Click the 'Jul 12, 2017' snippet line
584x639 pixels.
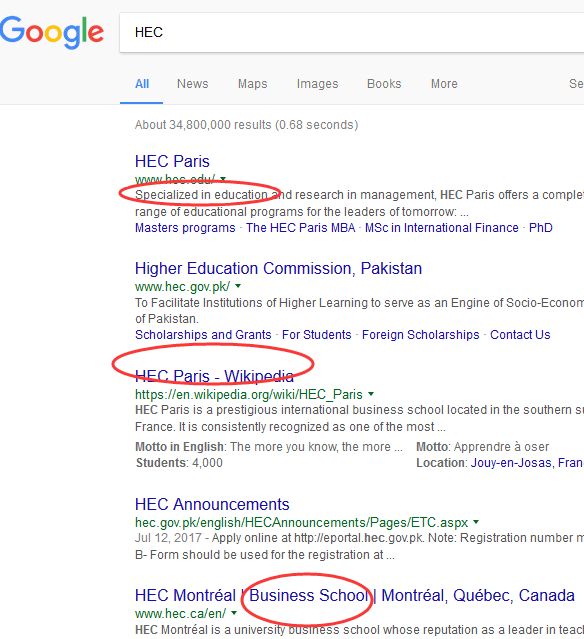click(359, 538)
